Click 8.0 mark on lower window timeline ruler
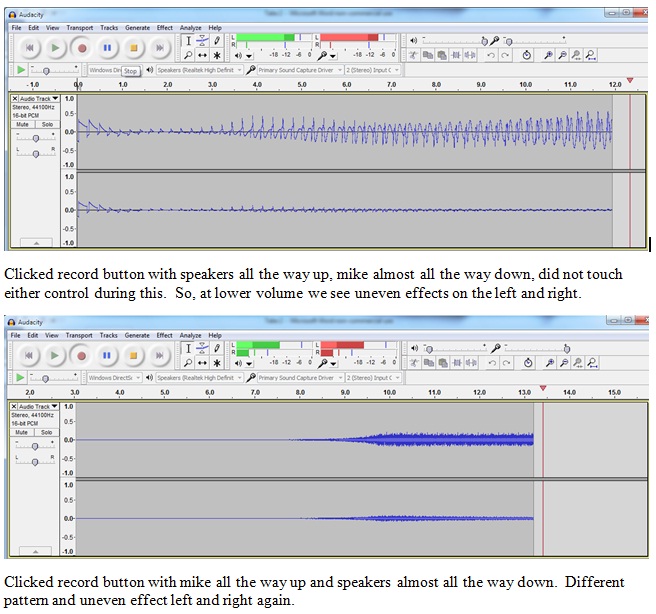Image resolution: width=656 pixels, height=614 pixels. coord(300,393)
